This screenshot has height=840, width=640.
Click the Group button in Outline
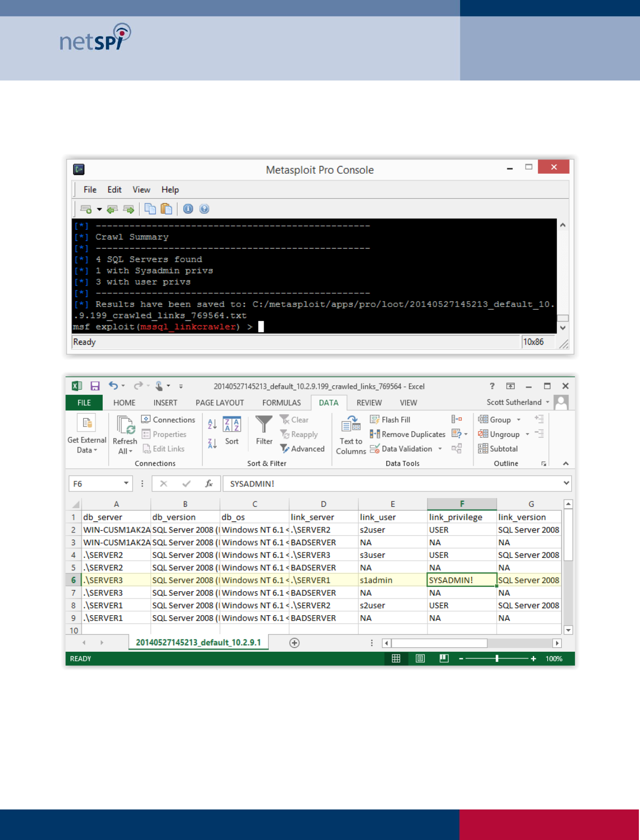(495, 420)
